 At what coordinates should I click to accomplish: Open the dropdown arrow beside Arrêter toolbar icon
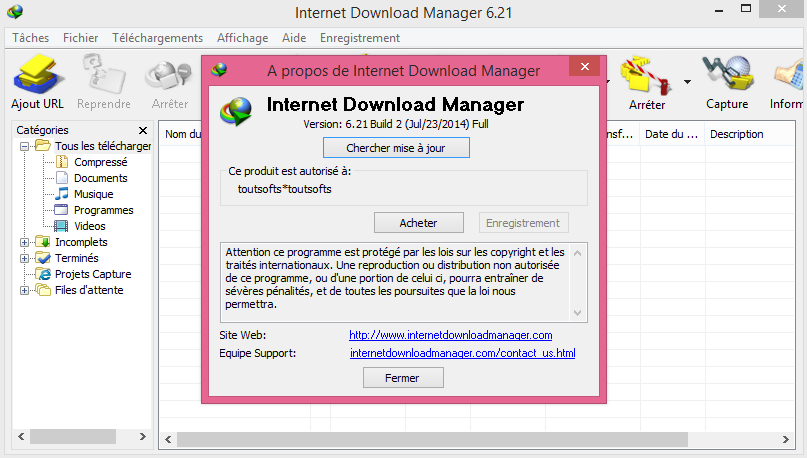[x=687, y=81]
